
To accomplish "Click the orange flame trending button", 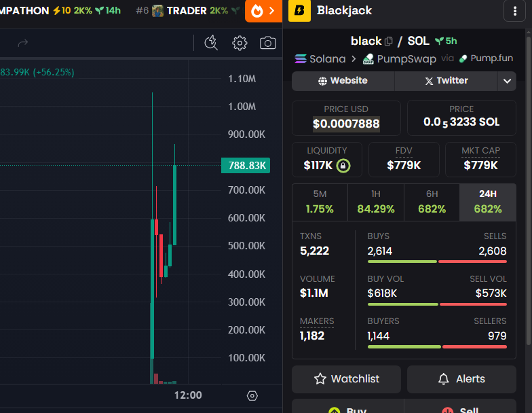I will click(263, 11).
